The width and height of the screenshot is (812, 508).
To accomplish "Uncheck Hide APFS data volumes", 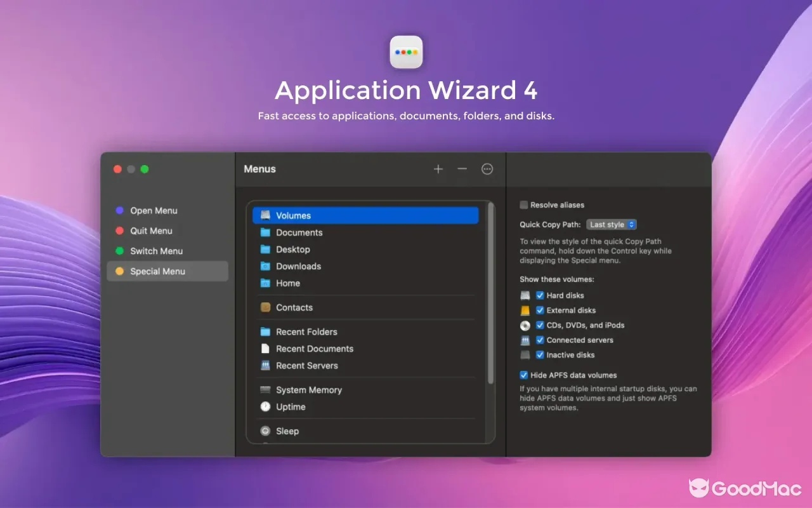I will [x=523, y=375].
